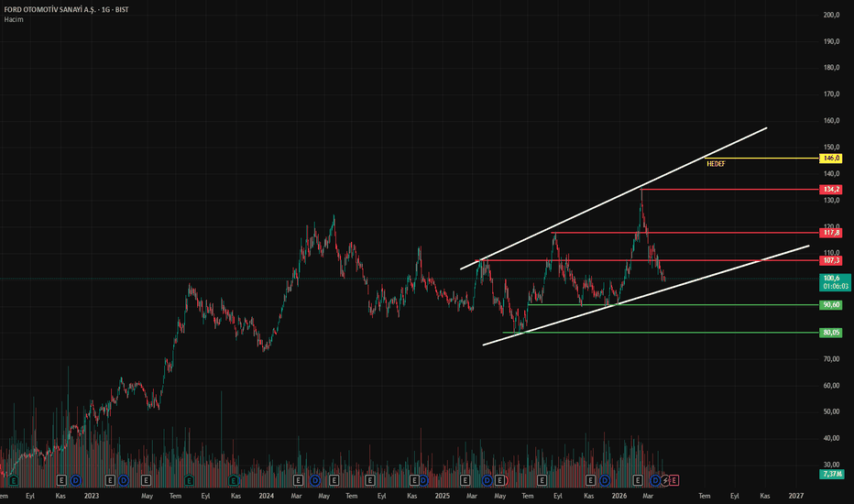Open the earnings E marker above Mar 2024
The height and width of the screenshot is (504, 854).
tap(298, 480)
